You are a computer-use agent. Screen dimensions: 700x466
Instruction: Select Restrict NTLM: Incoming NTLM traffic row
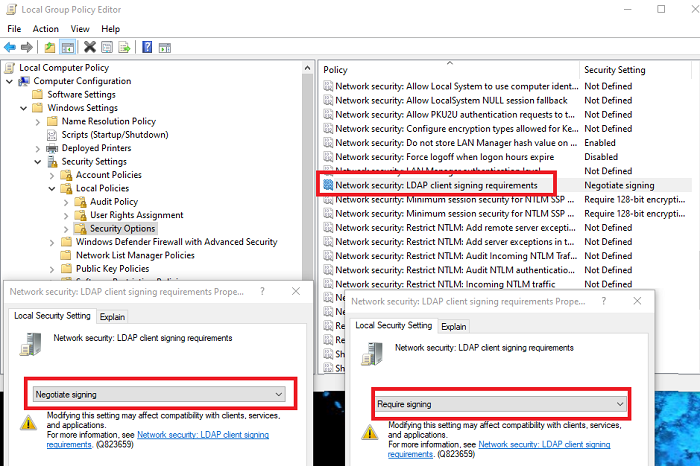[x=506, y=284]
